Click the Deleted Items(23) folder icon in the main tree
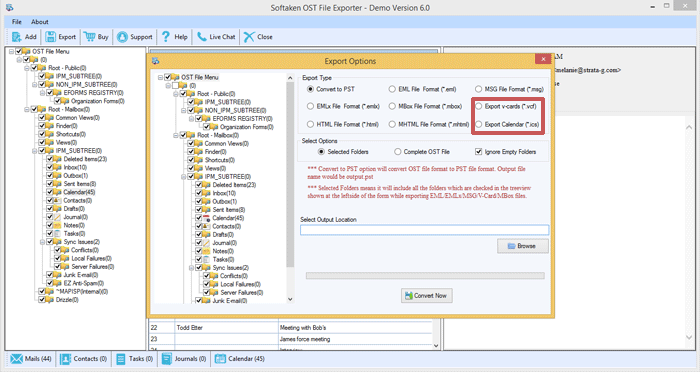This screenshot has height=372, width=700. pyautogui.click(x=58, y=159)
